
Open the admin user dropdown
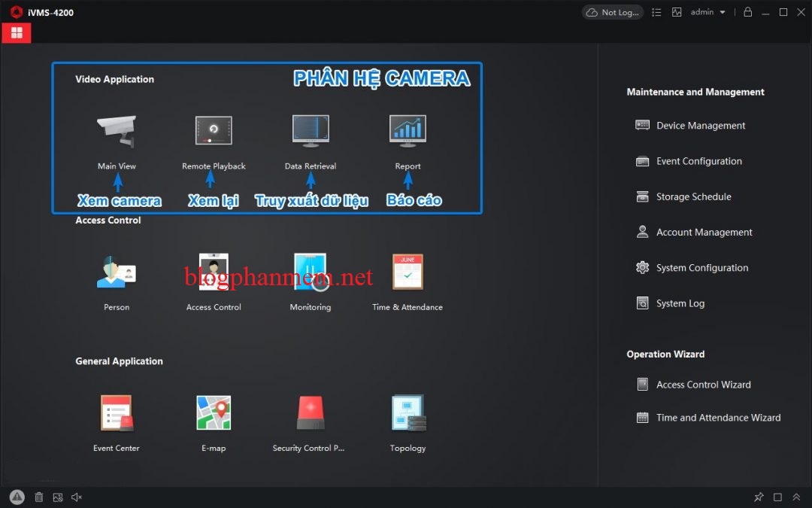tap(707, 12)
